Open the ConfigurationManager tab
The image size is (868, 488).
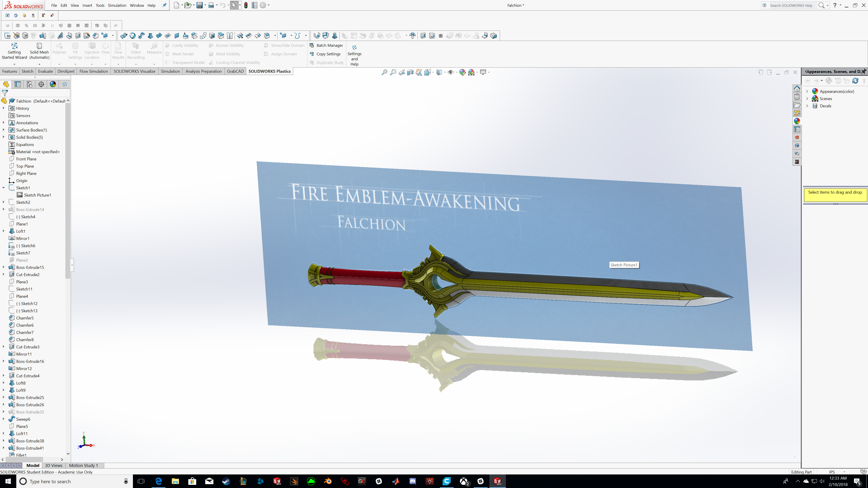tap(29, 84)
